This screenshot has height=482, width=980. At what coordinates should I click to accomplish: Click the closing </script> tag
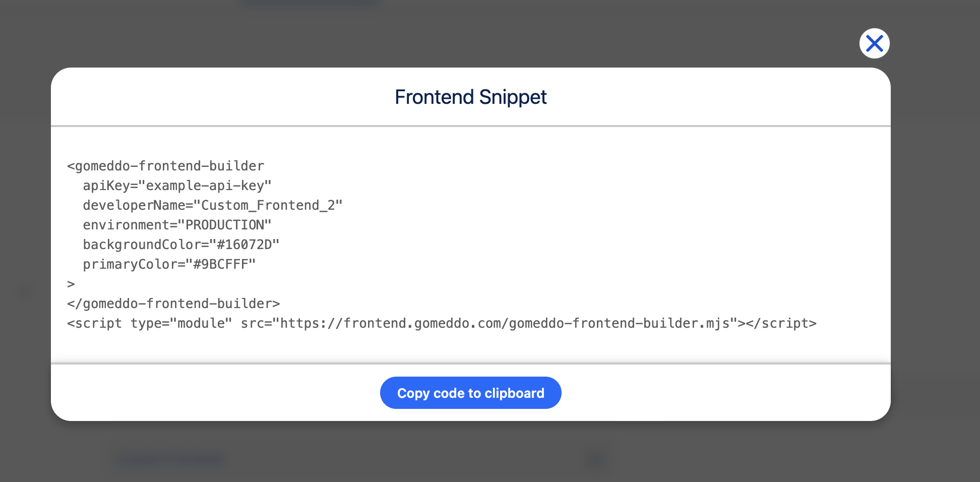click(x=781, y=323)
